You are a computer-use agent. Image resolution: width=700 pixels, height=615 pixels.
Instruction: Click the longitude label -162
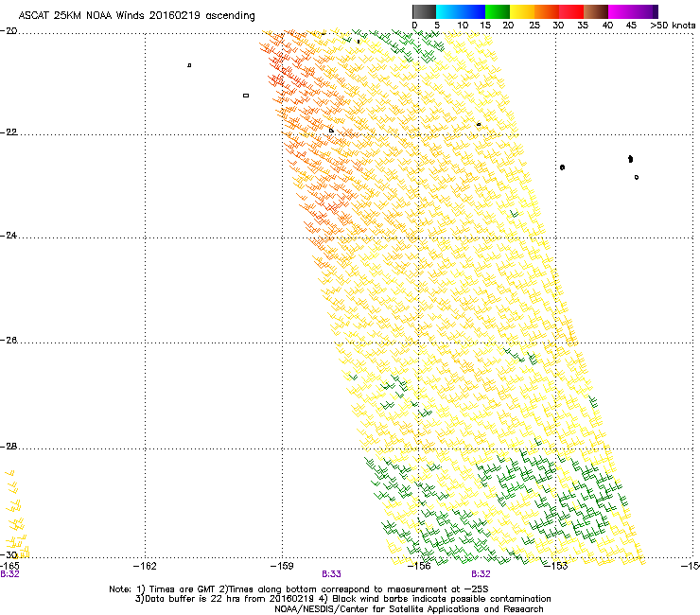point(145,566)
